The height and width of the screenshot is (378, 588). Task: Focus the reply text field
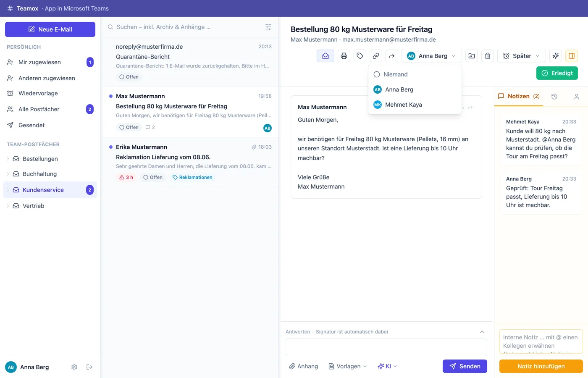[x=386, y=347]
